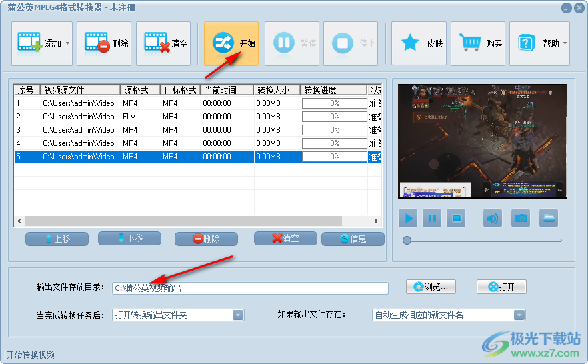Click the 暂停 pause toolbar button
588x364 pixels.
292,43
